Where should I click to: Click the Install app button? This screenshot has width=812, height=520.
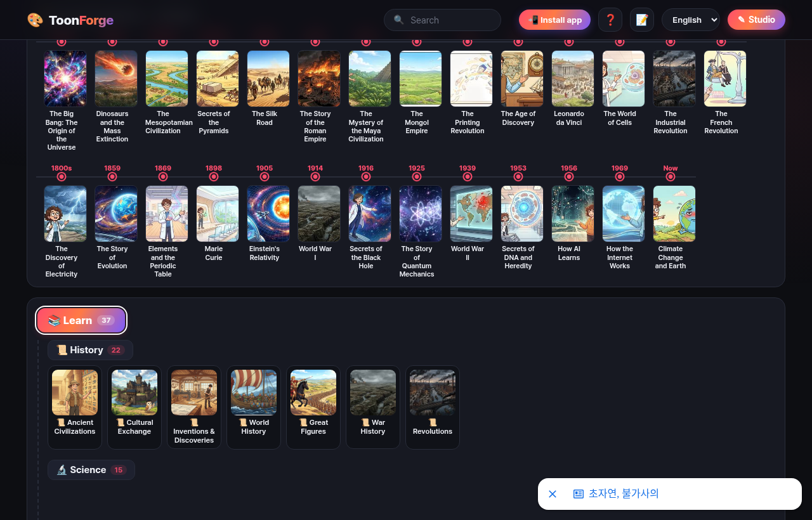pos(554,20)
